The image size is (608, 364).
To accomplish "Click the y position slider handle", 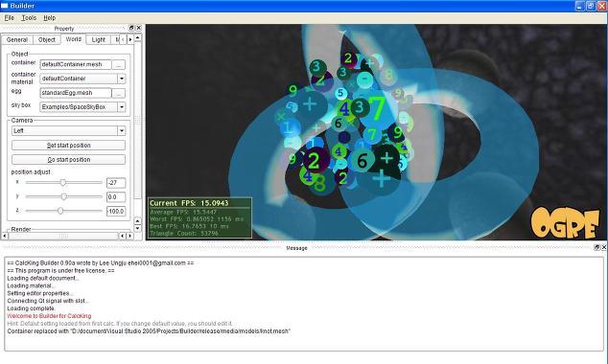I will tap(64, 196).
